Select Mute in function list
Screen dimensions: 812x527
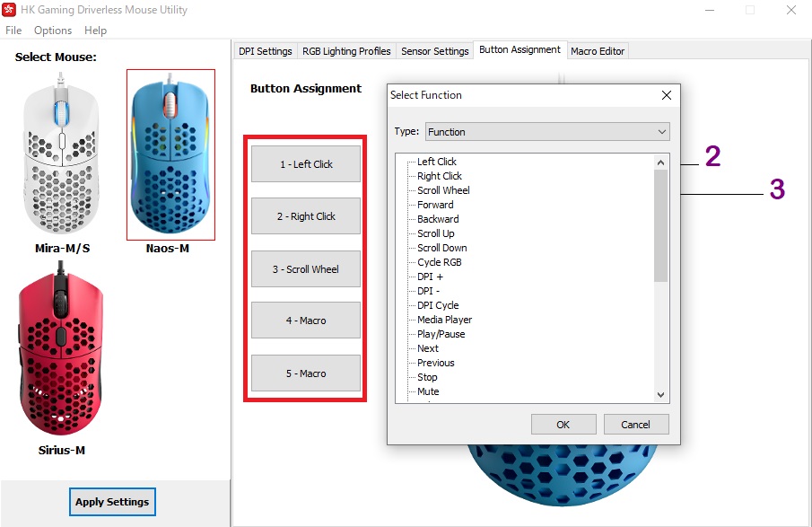click(x=428, y=391)
